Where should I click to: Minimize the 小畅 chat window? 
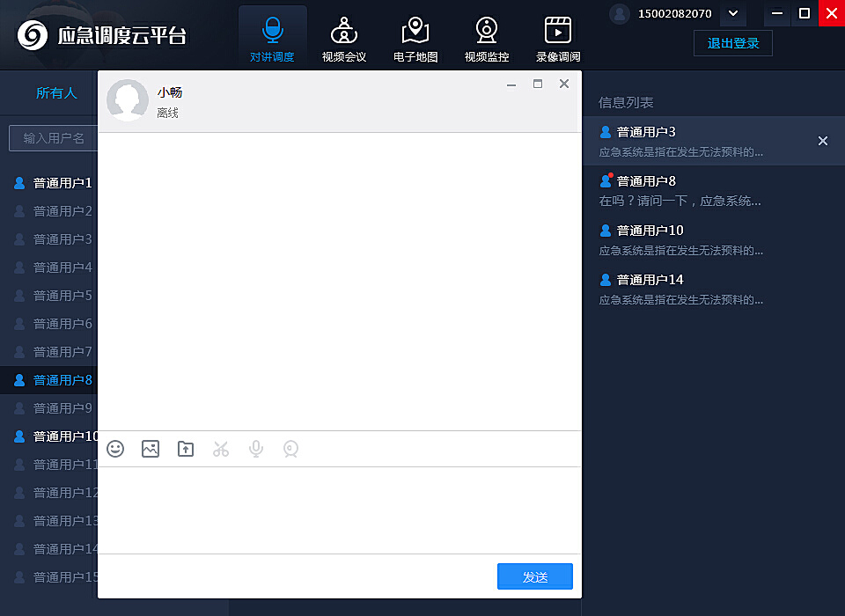(x=511, y=84)
